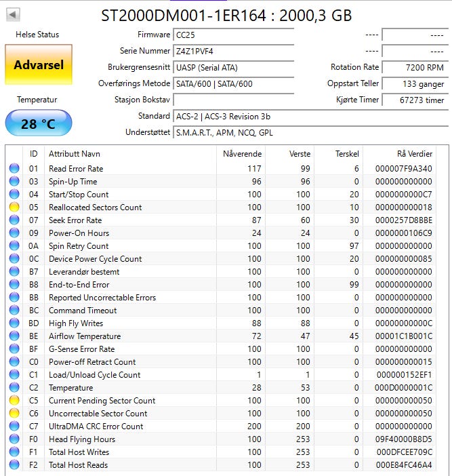Click the blue icon beside Airflow Temperature

(14, 336)
